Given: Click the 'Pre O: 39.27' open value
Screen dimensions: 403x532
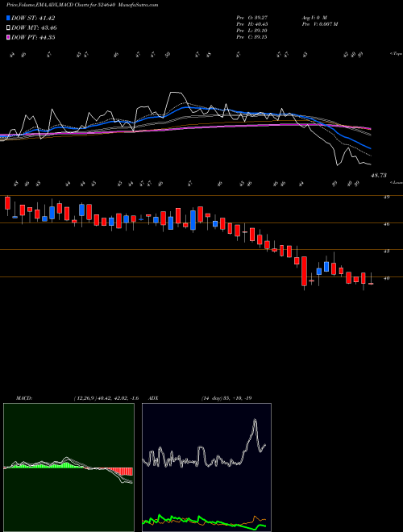Looking at the screenshot, I should coord(251,17).
